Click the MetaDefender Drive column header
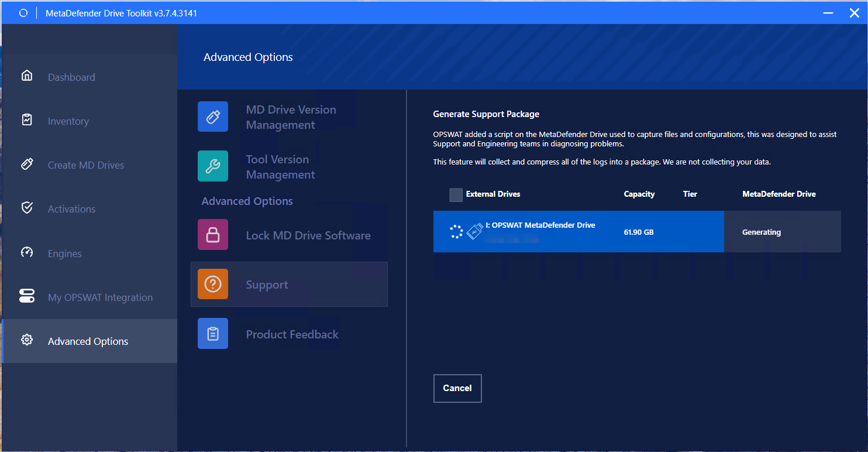 pos(779,194)
